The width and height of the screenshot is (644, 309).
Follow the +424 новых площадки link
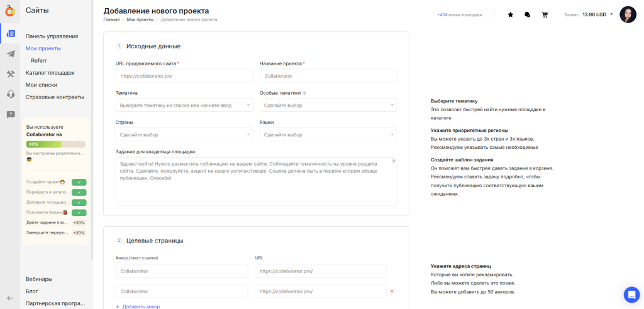[x=459, y=14]
